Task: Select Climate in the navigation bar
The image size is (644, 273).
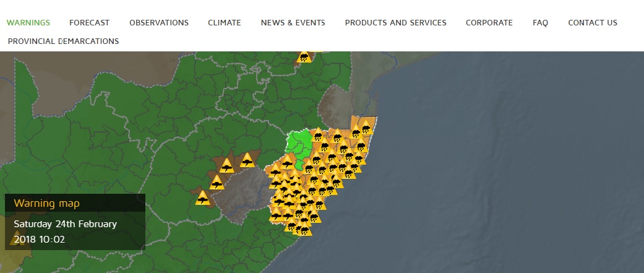Action: (x=224, y=23)
